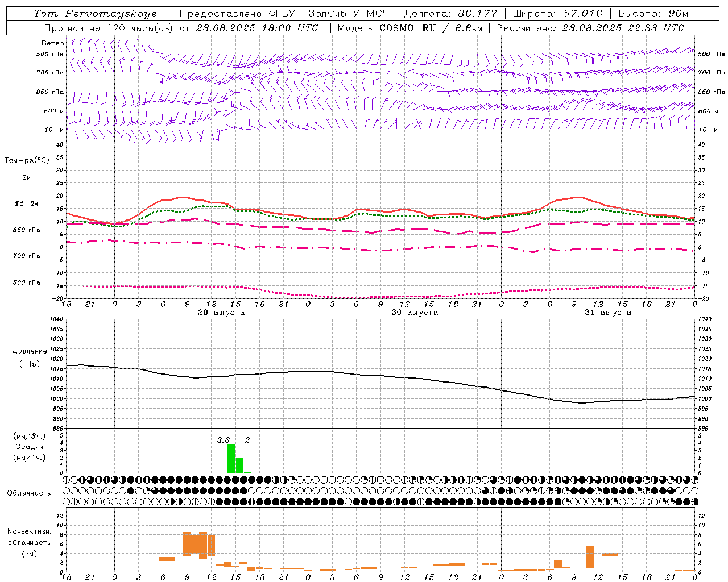Click the 850 гПа temperature legend entry
Viewport: 728px width, 582px height.
coord(26,230)
